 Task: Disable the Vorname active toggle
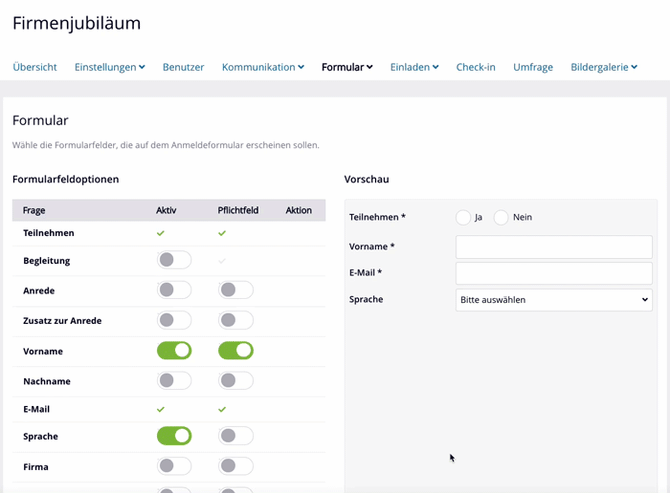coord(174,351)
